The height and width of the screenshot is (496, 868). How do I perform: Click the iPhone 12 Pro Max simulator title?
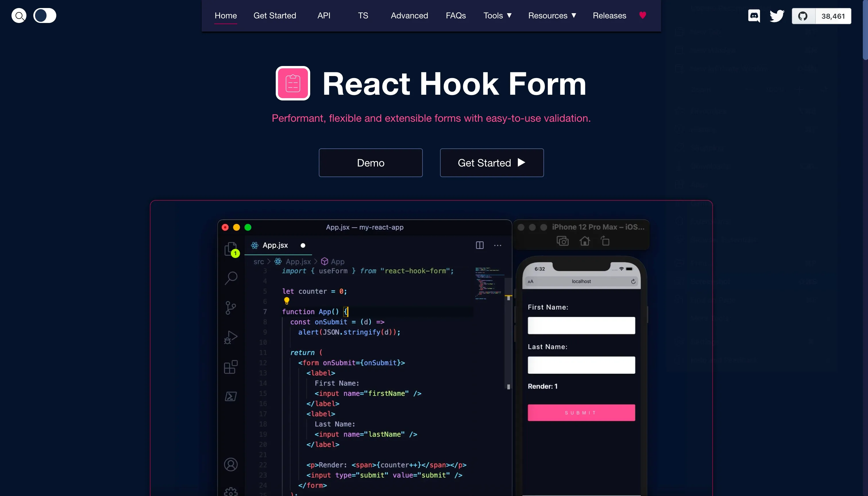click(x=598, y=227)
